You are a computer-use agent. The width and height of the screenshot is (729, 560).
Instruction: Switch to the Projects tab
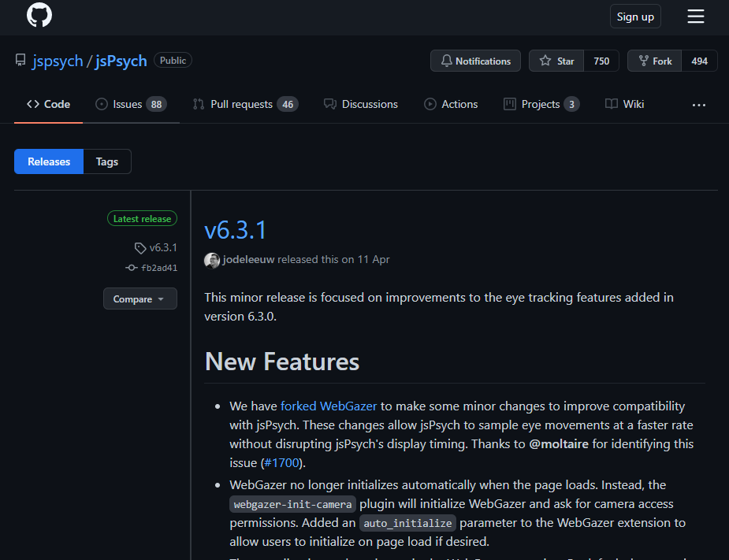point(541,104)
